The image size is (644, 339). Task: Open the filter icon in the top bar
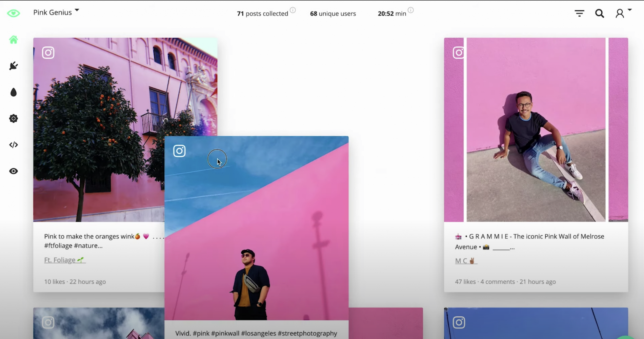pyautogui.click(x=579, y=13)
